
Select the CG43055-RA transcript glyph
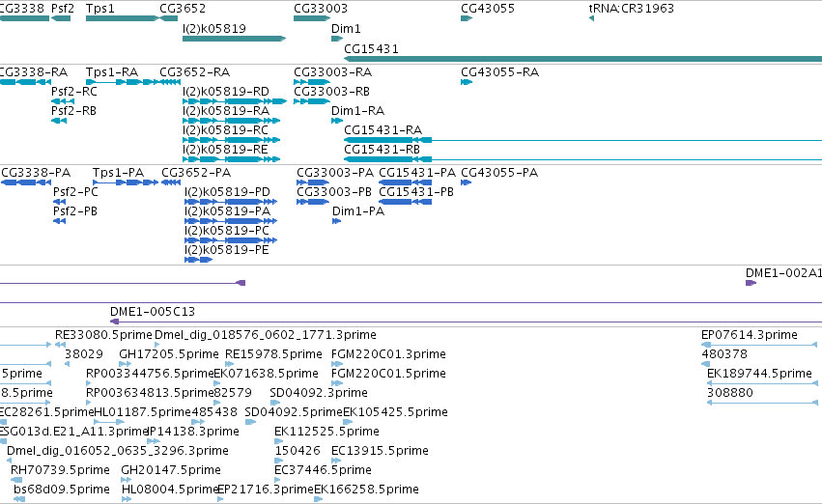(466, 82)
